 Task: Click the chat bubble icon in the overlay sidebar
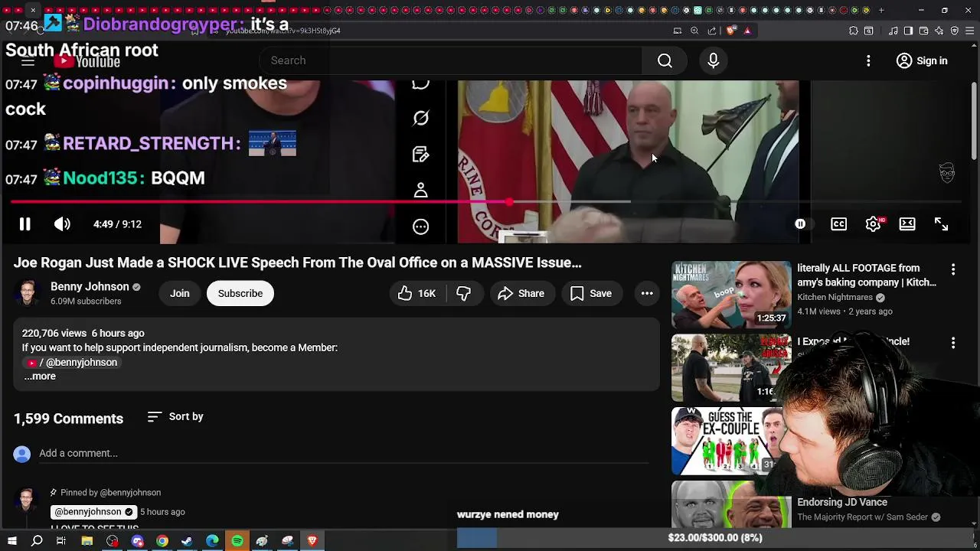tap(420, 83)
